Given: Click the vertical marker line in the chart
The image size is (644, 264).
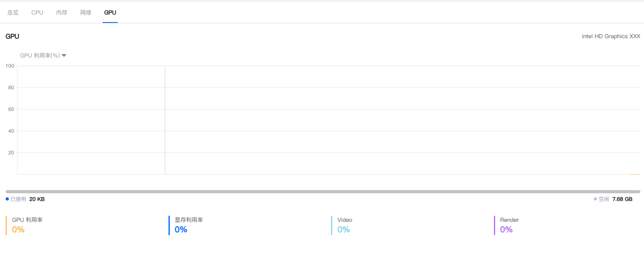Looking at the screenshot, I should coord(165,120).
